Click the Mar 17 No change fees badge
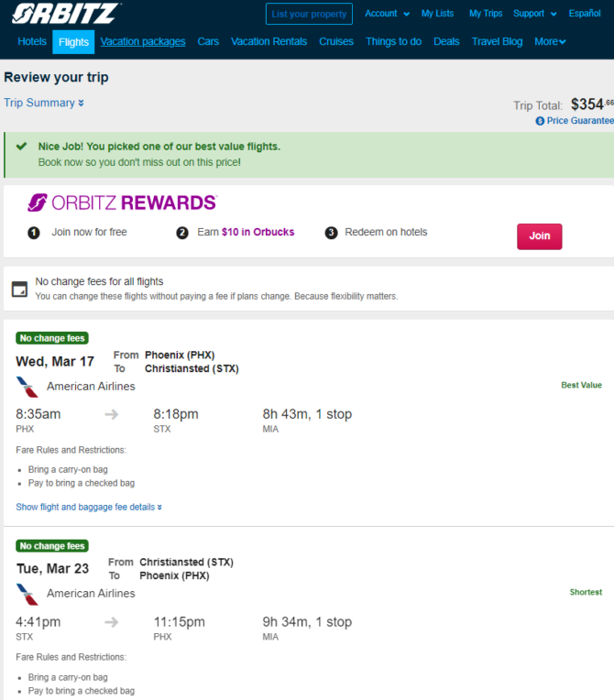 pos(52,338)
